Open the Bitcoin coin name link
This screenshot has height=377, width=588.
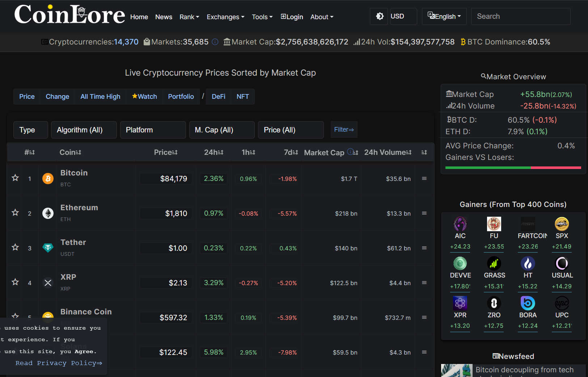pos(74,173)
